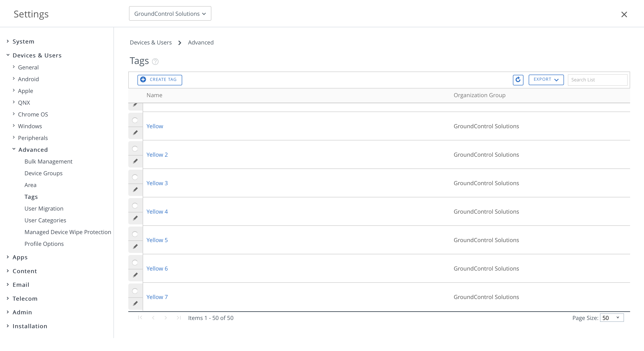Select the Yellow 2 radio button
The height and width of the screenshot is (351, 644).
pyautogui.click(x=135, y=149)
